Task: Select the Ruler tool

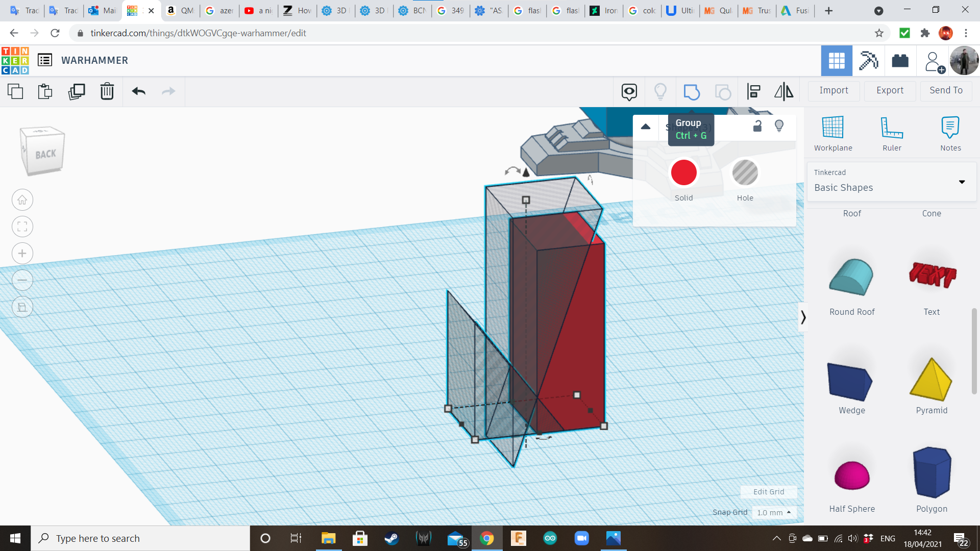Action: (892, 134)
